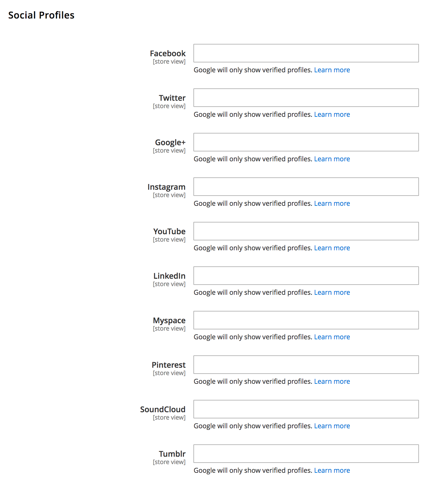
Task: Follow Learn more link under YouTube
Action: click(x=332, y=248)
